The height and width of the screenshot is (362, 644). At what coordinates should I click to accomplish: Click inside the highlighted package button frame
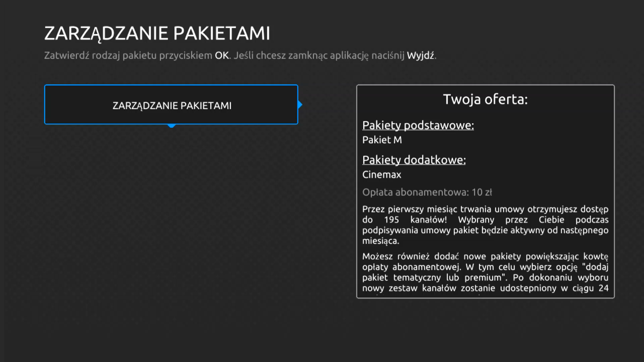tap(171, 105)
